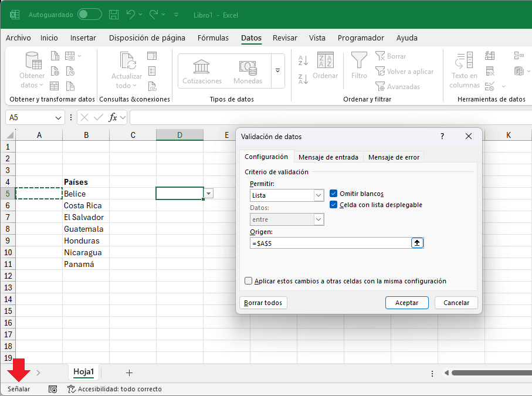Cancel formula entry X icon
532x396 pixels.
[84, 117]
